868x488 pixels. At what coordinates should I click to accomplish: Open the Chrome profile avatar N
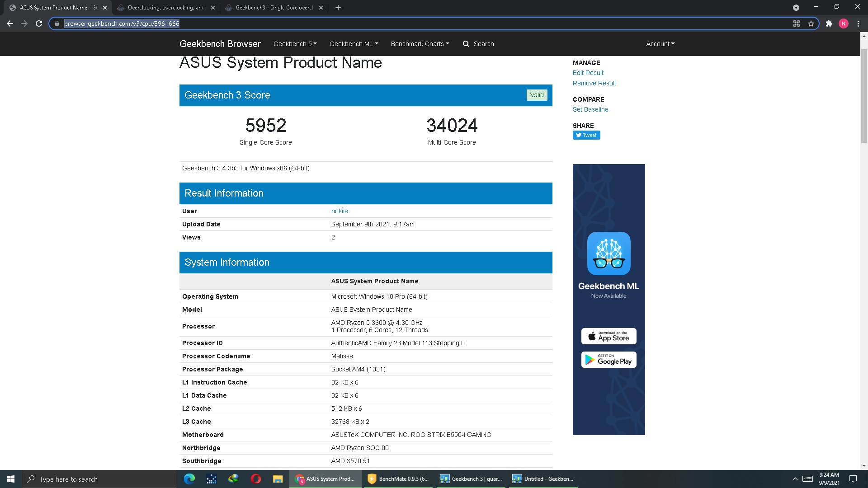coord(843,23)
